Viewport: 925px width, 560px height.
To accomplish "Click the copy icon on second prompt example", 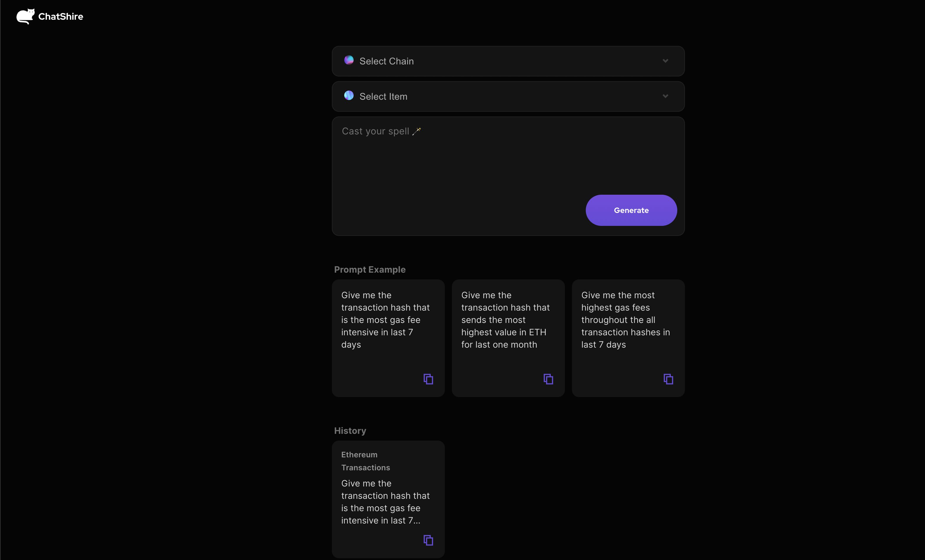I will coord(548,379).
